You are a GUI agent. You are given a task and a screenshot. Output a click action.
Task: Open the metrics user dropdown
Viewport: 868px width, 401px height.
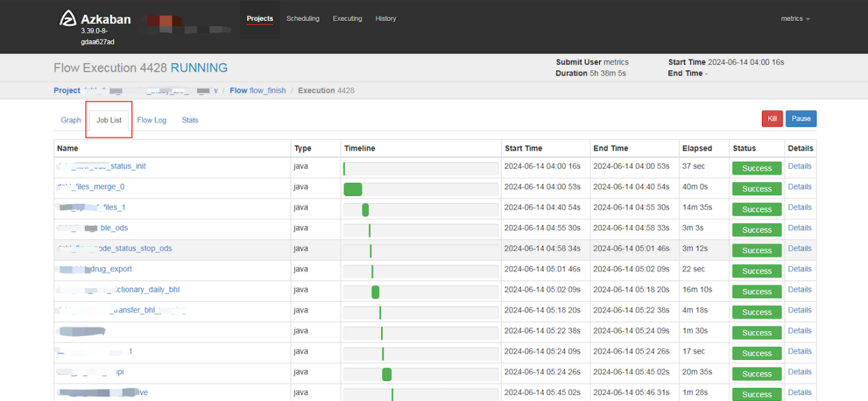point(795,18)
